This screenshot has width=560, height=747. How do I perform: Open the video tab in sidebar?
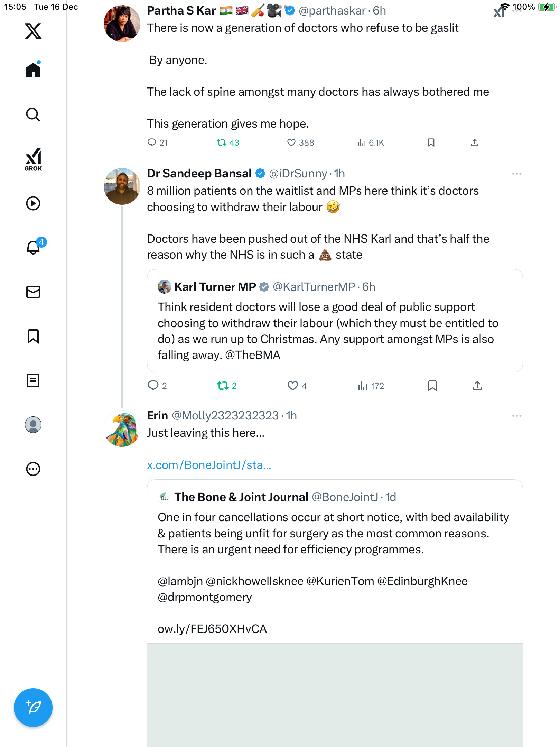[x=33, y=203]
